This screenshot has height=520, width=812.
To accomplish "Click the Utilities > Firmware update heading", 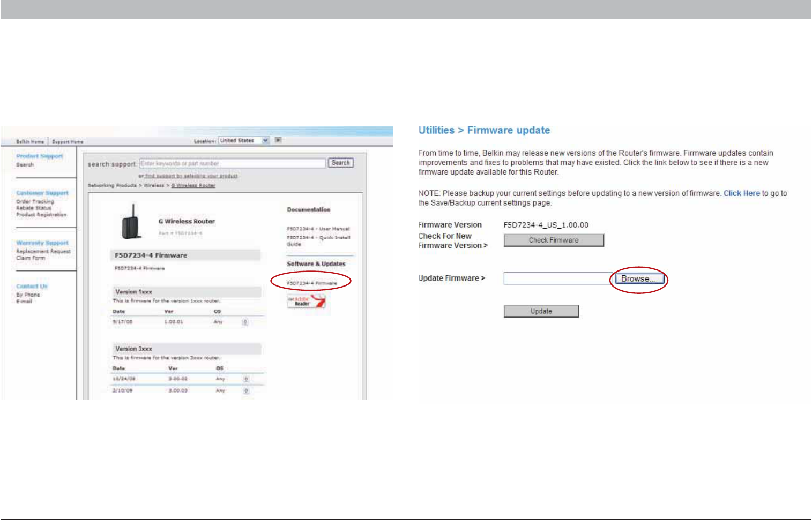I will click(x=485, y=130).
